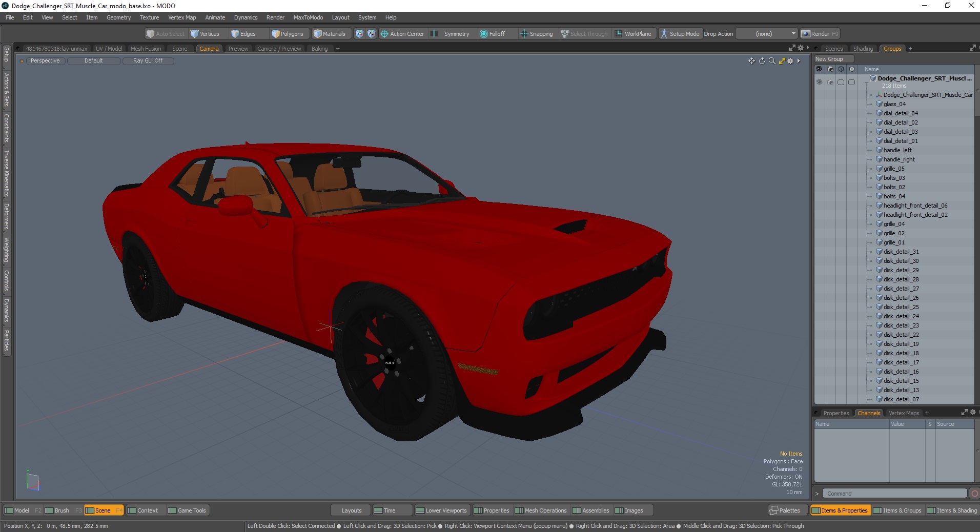Viewport: 980px width, 532px height.
Task: Enable Setup Mode
Action: click(680, 34)
